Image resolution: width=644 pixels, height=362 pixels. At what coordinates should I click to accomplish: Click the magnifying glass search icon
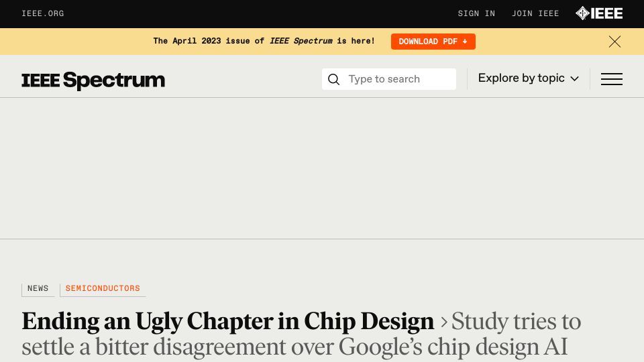coord(334,79)
